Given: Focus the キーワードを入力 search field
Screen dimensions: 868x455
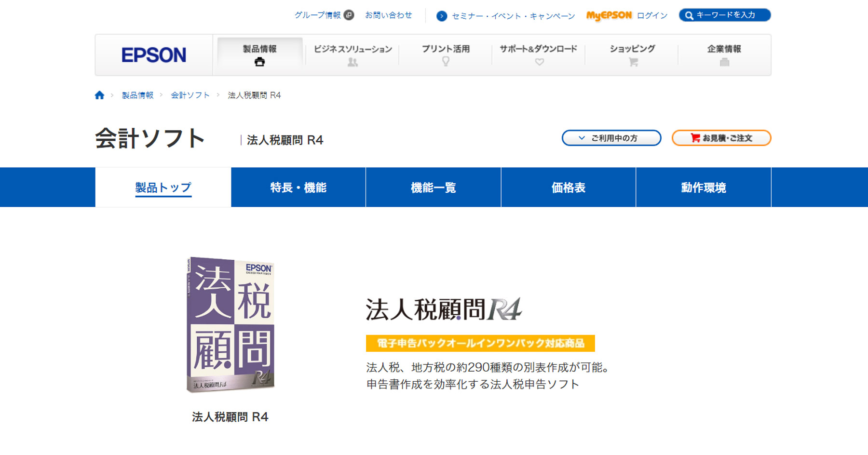Looking at the screenshot, I should click(725, 15).
